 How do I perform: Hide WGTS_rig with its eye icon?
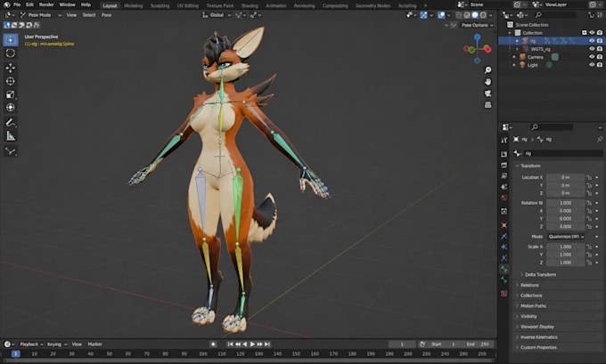pyautogui.click(x=592, y=49)
